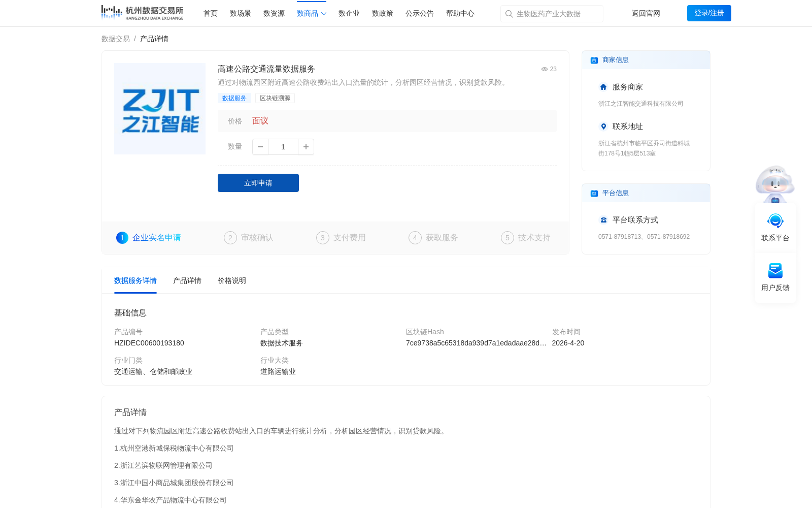Click the 商家信息 header icon
The image size is (812, 508).
(594, 60)
